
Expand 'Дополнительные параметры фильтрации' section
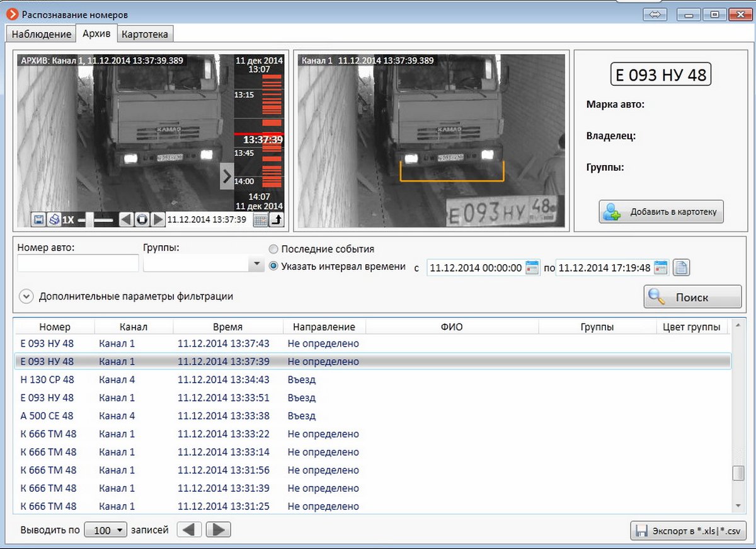(x=26, y=296)
